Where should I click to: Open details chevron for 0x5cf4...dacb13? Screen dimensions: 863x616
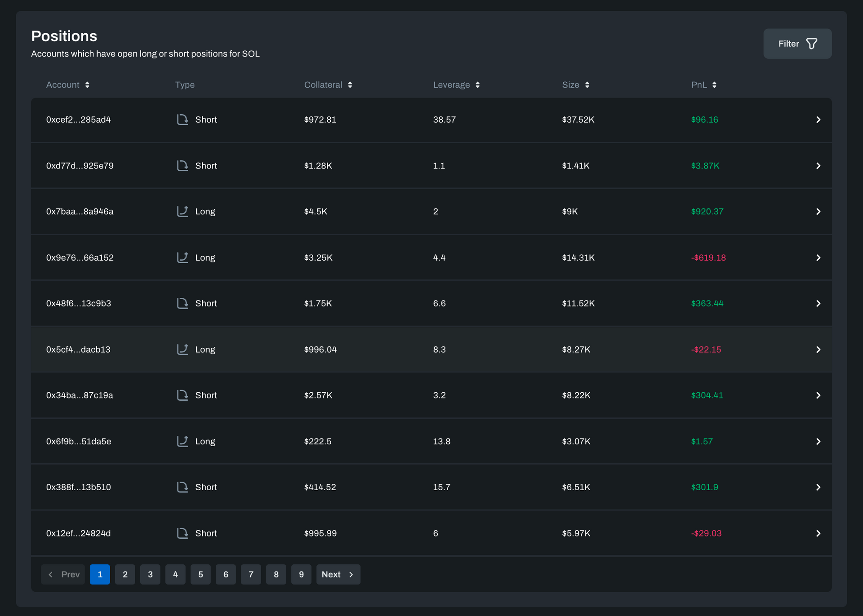pyautogui.click(x=818, y=350)
